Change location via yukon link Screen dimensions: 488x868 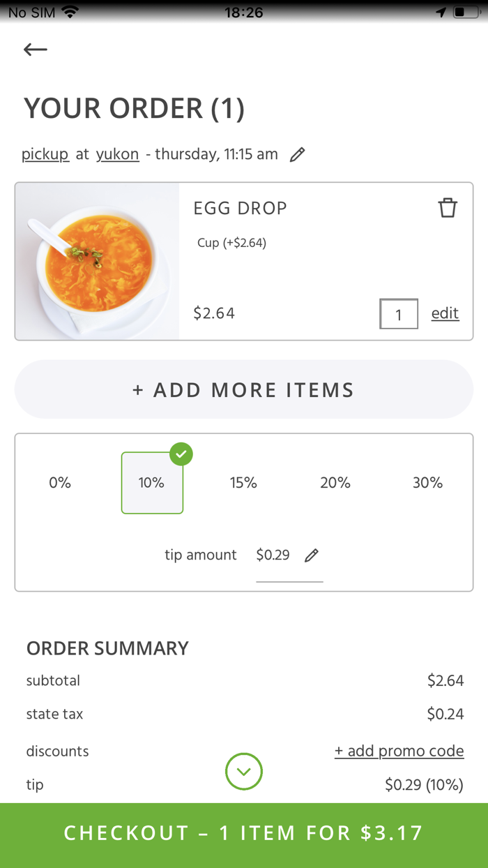click(118, 154)
